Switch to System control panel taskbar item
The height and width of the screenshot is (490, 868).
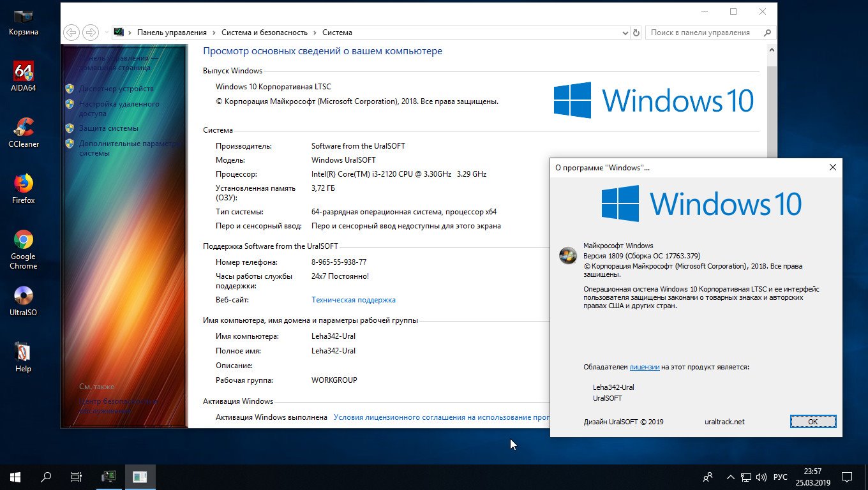[x=109, y=477]
